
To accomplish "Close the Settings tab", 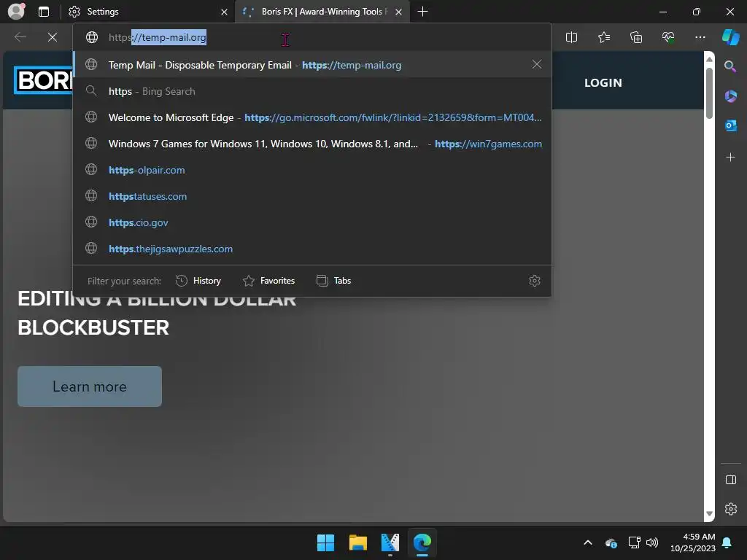I will point(224,12).
